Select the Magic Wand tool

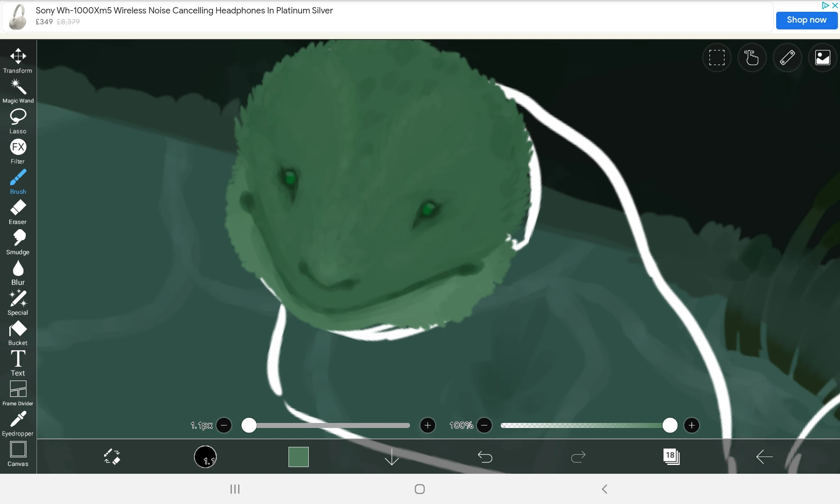click(x=18, y=89)
